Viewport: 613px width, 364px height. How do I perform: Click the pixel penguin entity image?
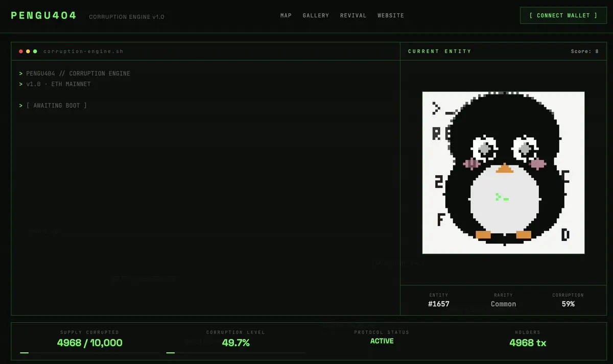pos(503,173)
